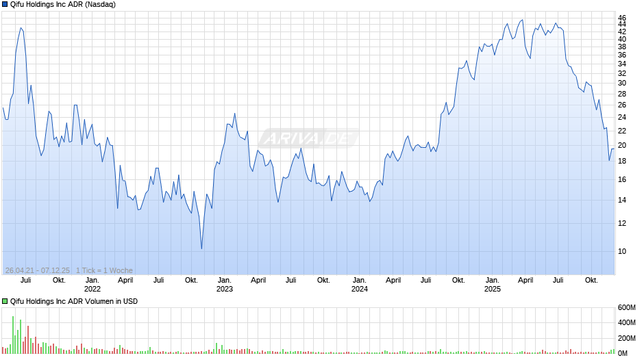Image resolution: width=644 pixels, height=360 pixels.
Task: Click the green legend square beside Volumen title
Action: [x=5, y=301]
